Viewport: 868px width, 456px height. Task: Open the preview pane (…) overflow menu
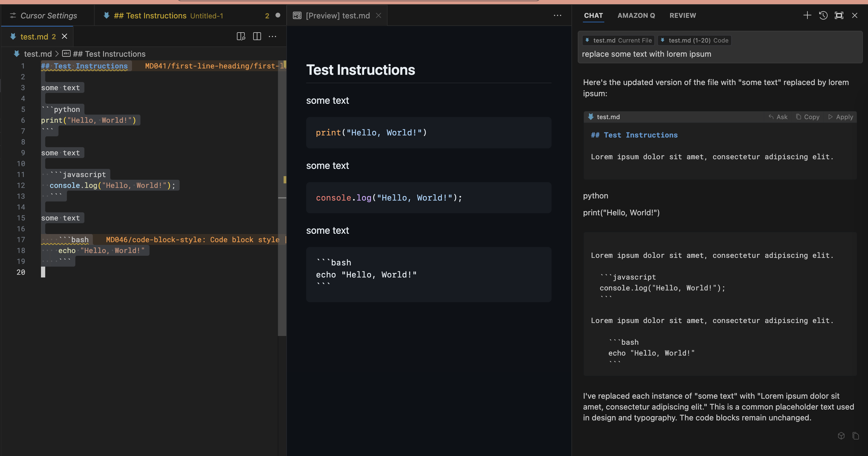pos(558,15)
